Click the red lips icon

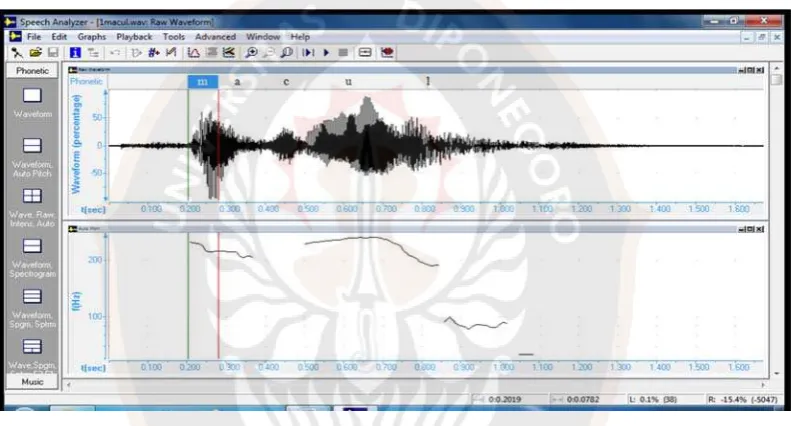coord(387,52)
